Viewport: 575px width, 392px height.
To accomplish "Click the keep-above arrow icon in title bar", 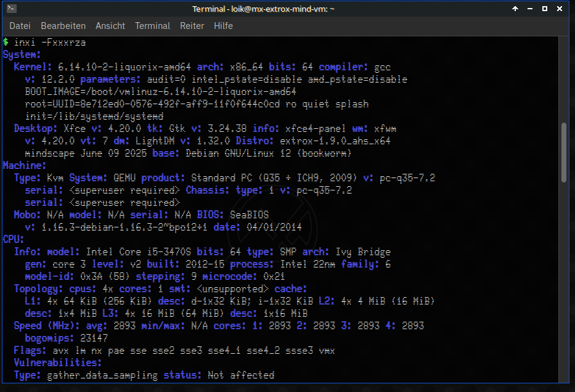I will [515, 9].
